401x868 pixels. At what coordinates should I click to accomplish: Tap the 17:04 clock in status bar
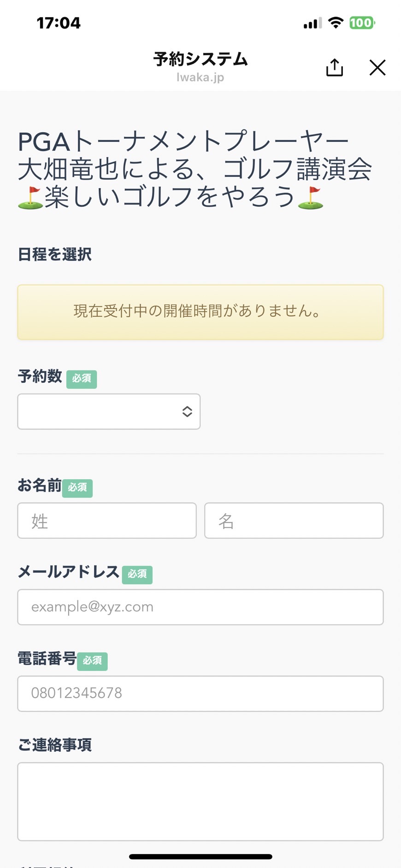pos(59,23)
